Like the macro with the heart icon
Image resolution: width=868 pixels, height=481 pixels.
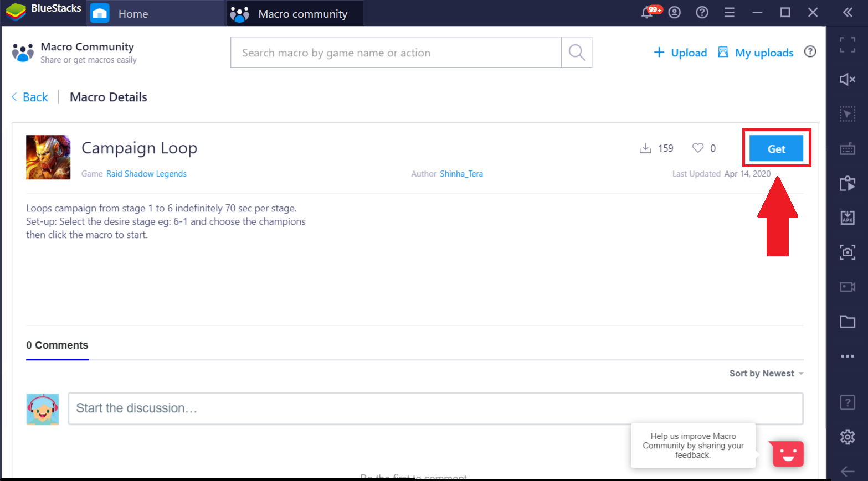[698, 148]
